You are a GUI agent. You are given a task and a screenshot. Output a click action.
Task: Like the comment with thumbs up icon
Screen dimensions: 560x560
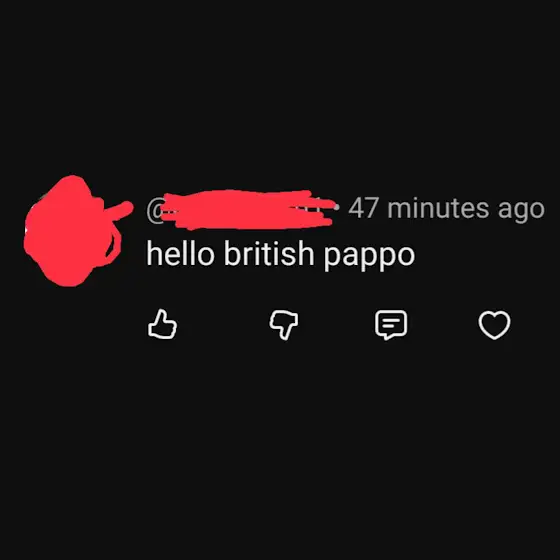[162, 324]
